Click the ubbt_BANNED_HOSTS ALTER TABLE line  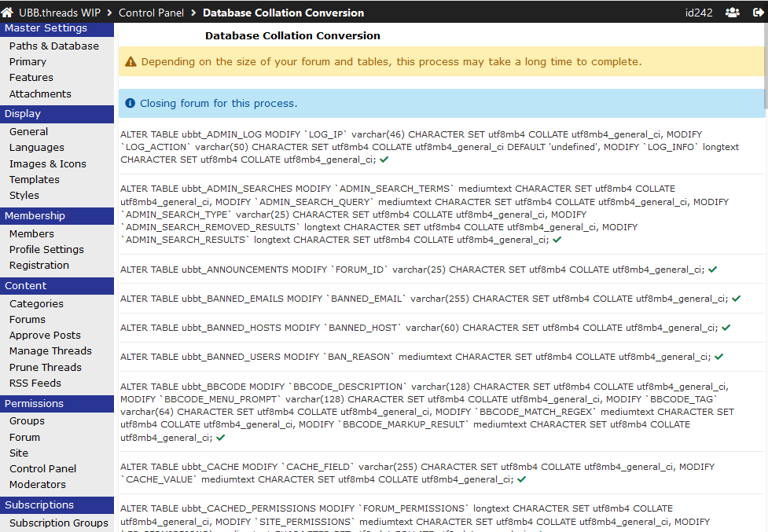(x=425, y=328)
